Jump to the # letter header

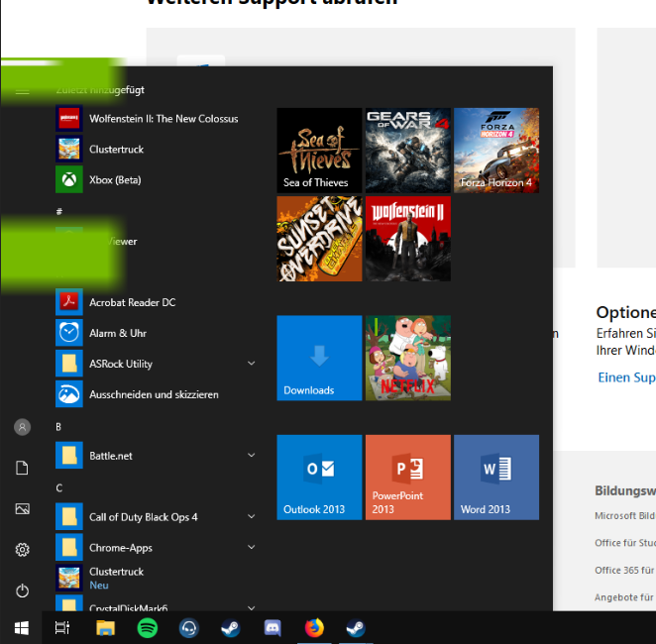59,211
